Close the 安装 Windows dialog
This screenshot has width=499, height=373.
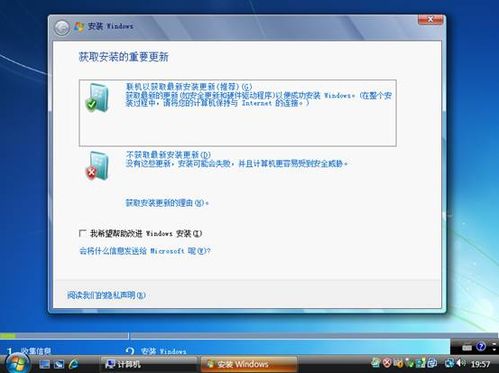[x=430, y=19]
